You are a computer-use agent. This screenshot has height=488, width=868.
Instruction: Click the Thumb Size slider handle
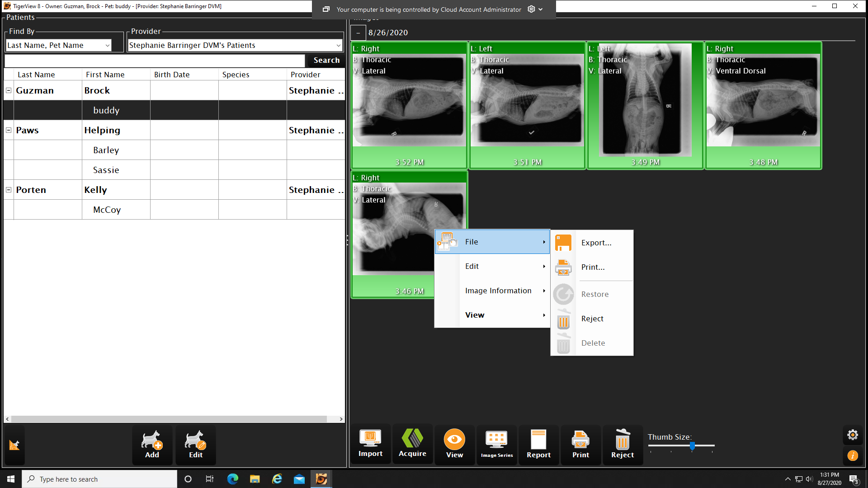692,446
